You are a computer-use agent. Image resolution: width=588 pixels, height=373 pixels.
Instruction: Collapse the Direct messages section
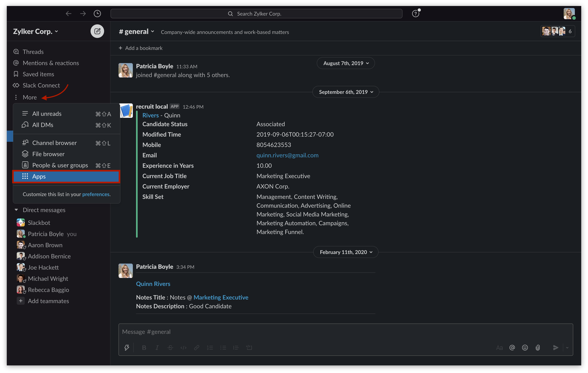pyautogui.click(x=16, y=210)
